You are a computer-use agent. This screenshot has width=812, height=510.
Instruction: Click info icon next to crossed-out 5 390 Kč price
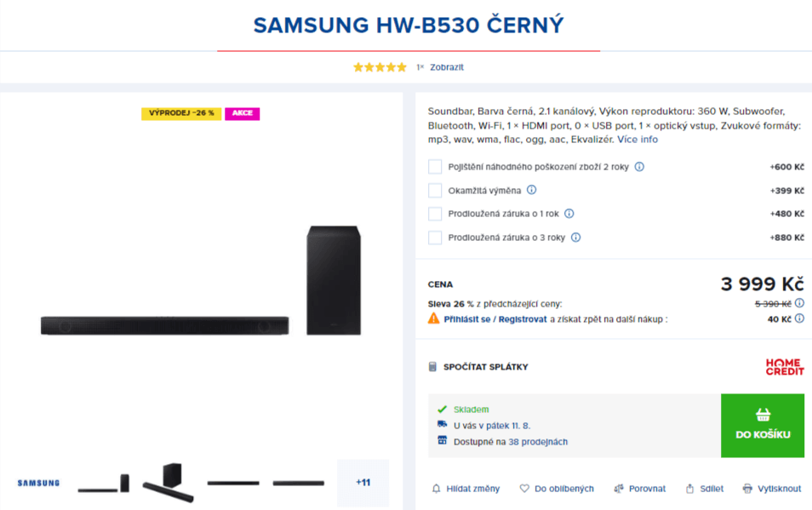[x=799, y=303]
